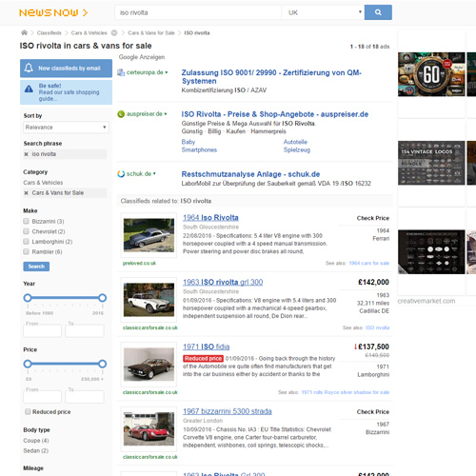Screen dimensions: 476x476
Task: Open the Cars & Vans for Sale breadcrumb
Action: (151, 33)
